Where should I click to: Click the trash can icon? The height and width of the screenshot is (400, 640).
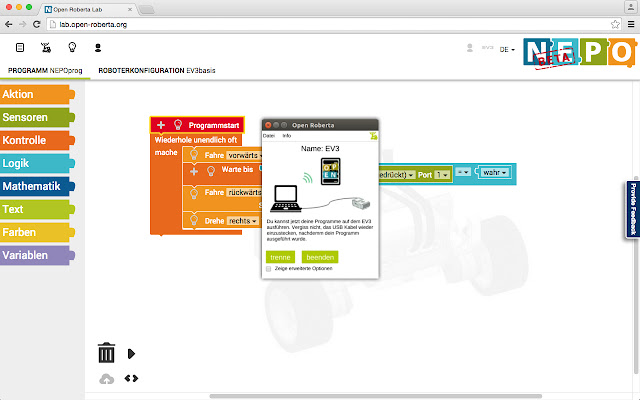tap(106, 353)
